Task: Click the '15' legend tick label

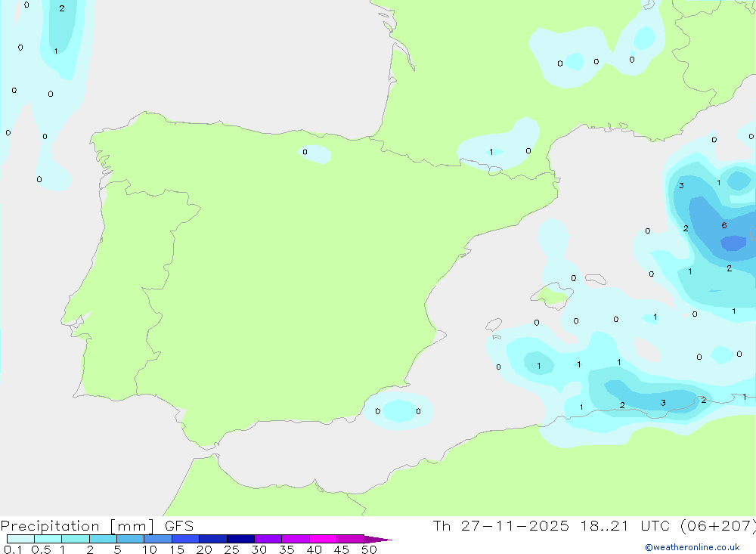Action: click(177, 549)
